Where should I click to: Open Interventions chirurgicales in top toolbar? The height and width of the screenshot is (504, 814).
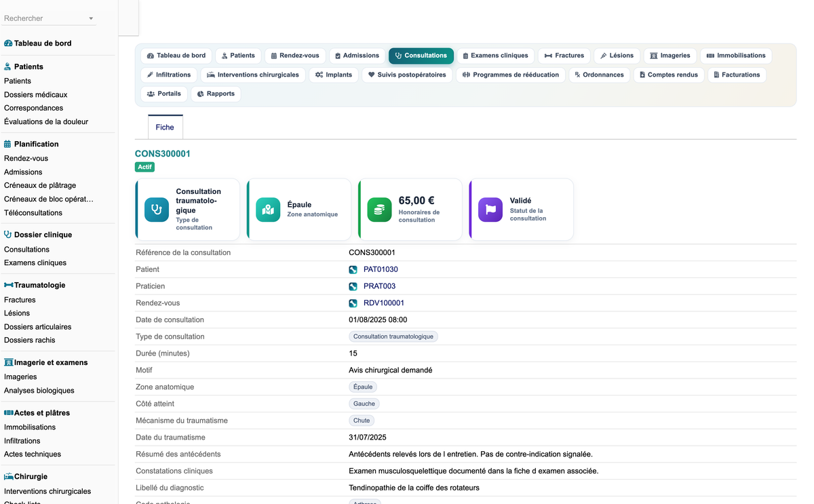point(253,75)
